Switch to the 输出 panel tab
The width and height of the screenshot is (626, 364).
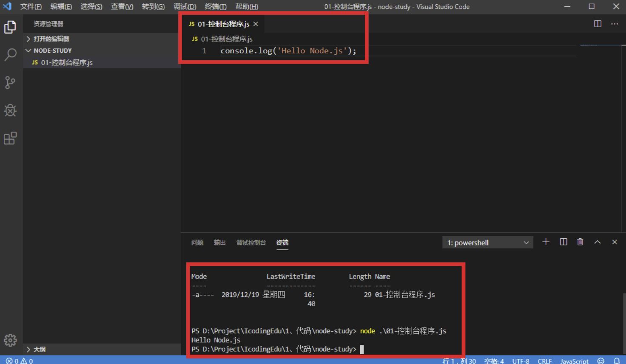point(220,243)
